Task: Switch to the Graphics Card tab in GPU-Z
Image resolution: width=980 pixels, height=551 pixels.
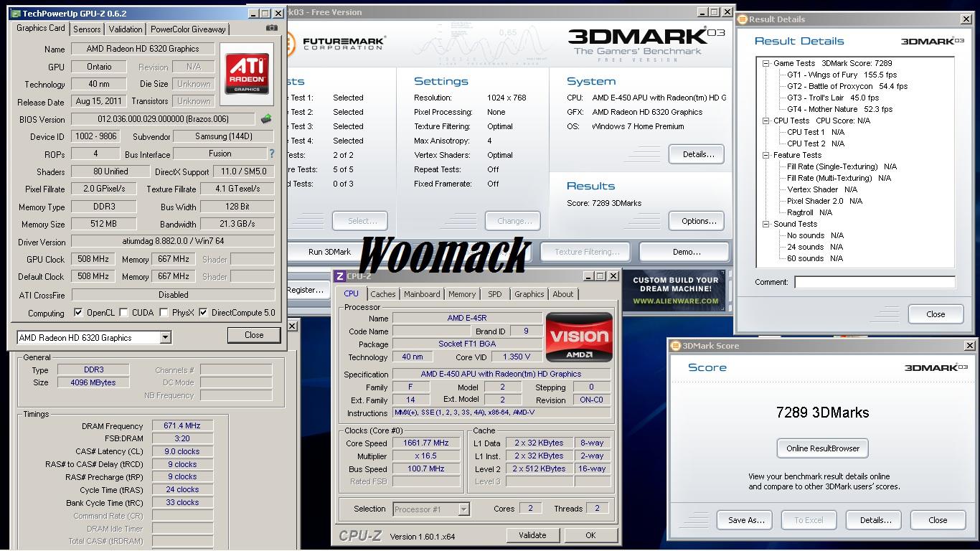Action: pos(41,28)
